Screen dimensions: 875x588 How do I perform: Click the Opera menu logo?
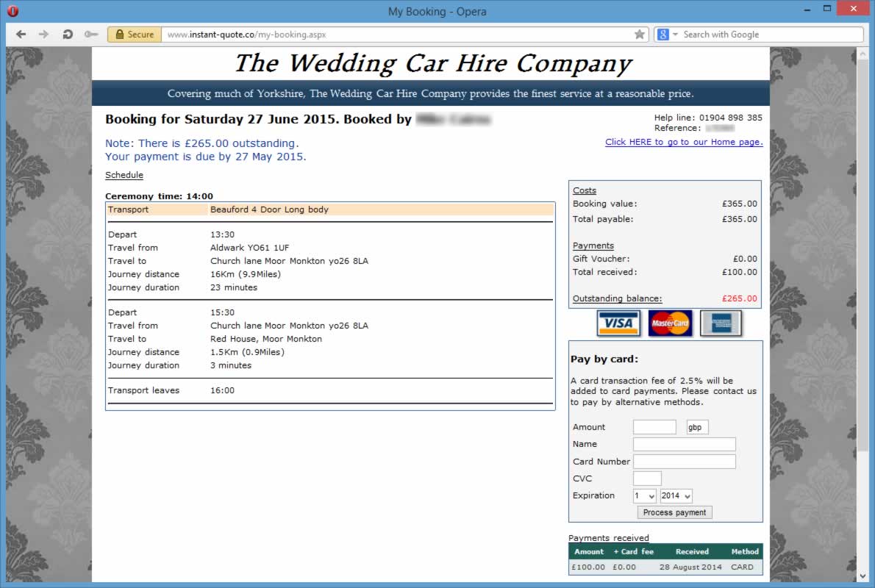[13, 11]
